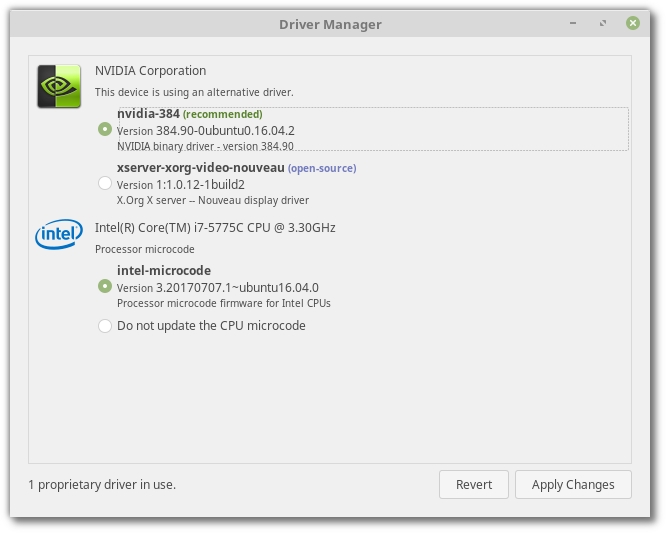Maximize the Driver Manager window
Viewport: 666px width, 533px height.
pos(603,23)
